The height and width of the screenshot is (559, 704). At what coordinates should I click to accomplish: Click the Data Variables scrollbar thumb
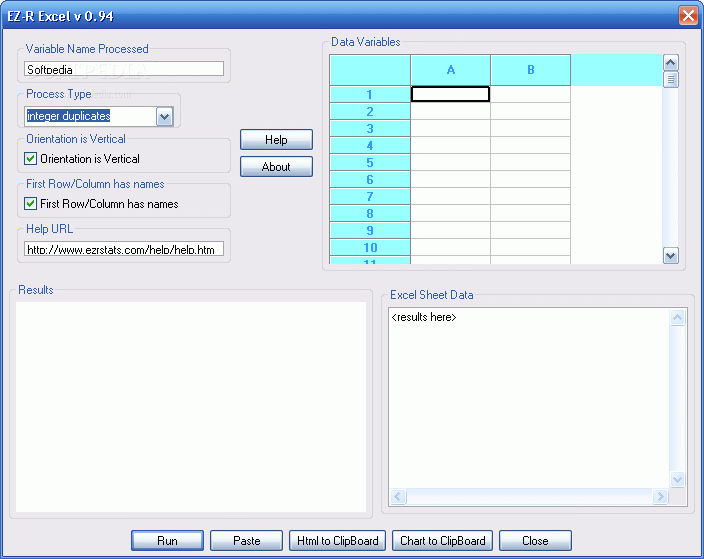[670, 79]
